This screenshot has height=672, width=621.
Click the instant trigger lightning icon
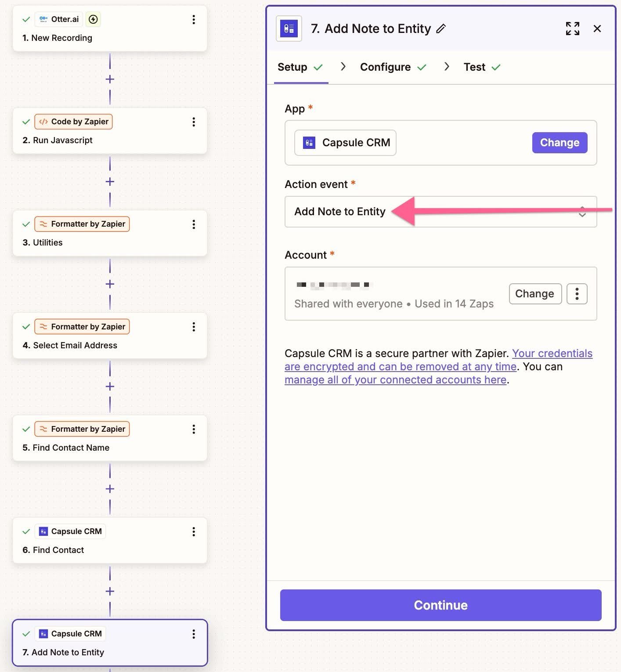(93, 19)
